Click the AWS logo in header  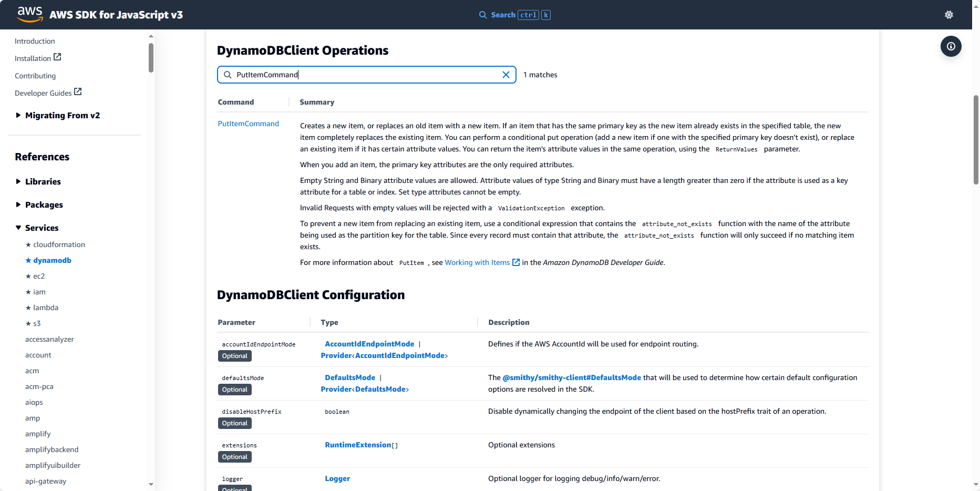[29, 14]
